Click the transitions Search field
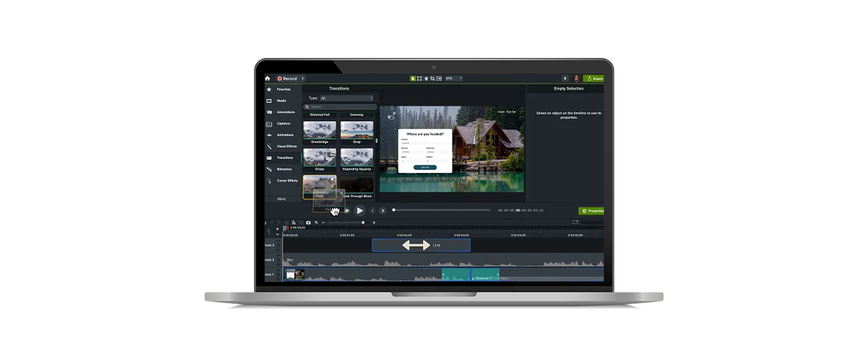Screen dimensions: 868x347 [339, 107]
